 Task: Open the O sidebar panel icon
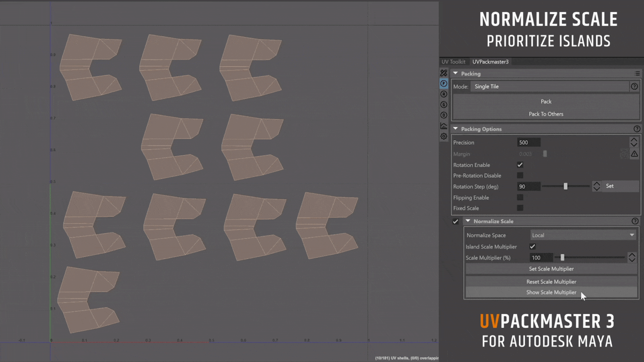click(443, 115)
